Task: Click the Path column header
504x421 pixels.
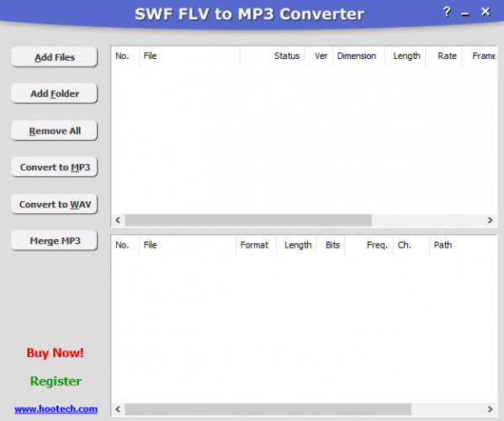Action: click(463, 245)
